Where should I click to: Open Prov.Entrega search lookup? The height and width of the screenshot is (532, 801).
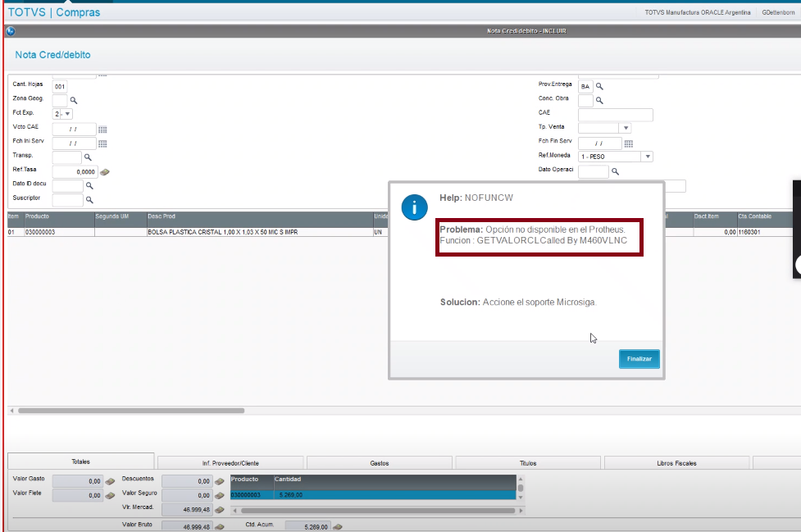click(600, 86)
